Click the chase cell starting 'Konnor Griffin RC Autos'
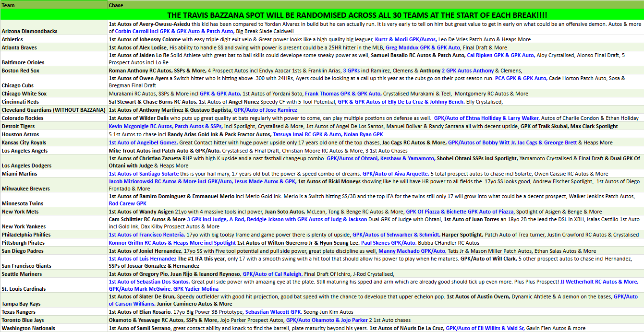644x332 pixels. (x=376, y=243)
